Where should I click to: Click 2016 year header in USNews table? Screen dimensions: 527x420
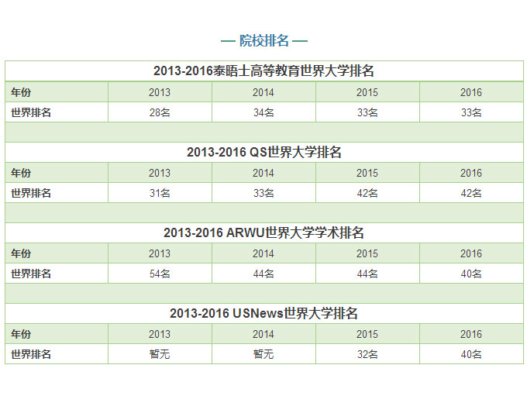(x=471, y=334)
